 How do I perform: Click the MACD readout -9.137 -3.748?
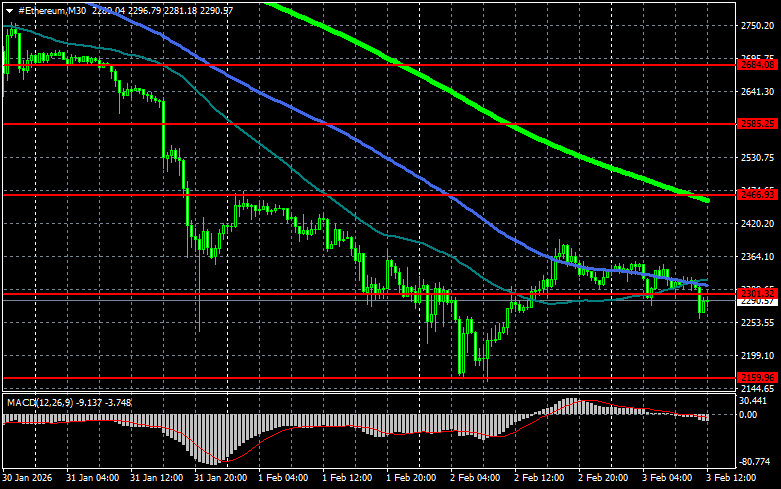pyautogui.click(x=102, y=402)
